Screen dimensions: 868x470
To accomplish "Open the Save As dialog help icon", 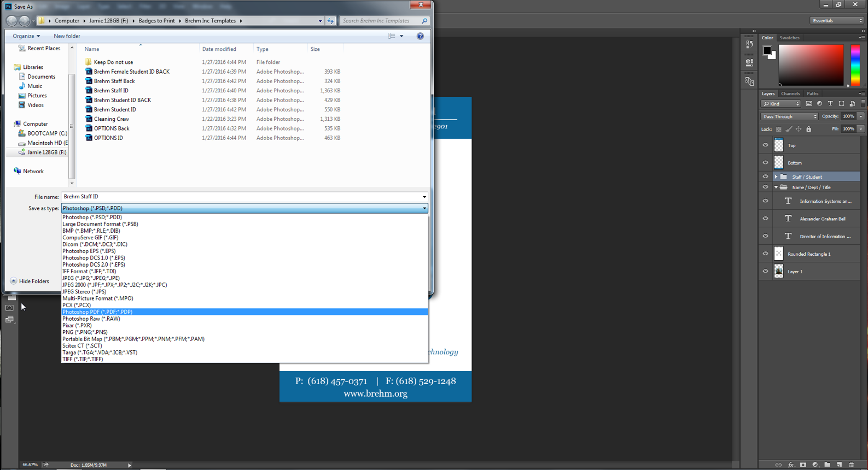I will coord(420,36).
